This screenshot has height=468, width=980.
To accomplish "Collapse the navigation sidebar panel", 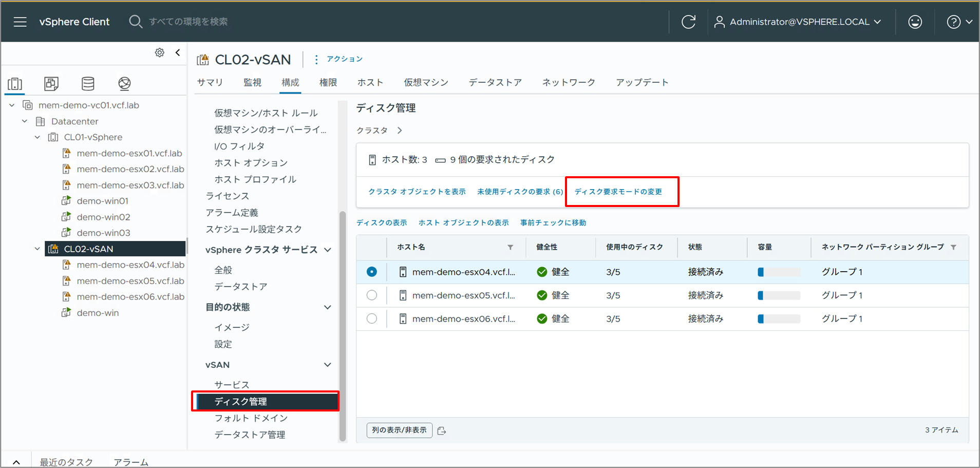I will (178, 52).
